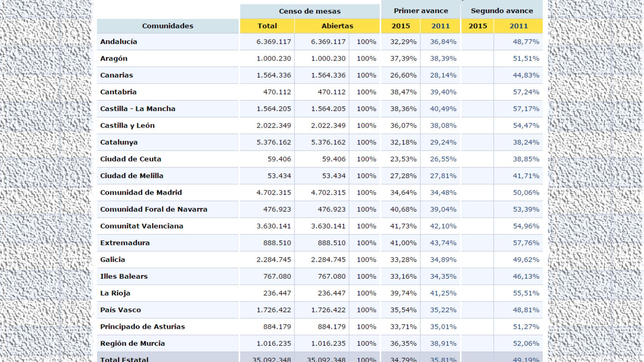Viewport: 644px width, 362px height.
Task: Select the Total column header
Action: point(267,26)
